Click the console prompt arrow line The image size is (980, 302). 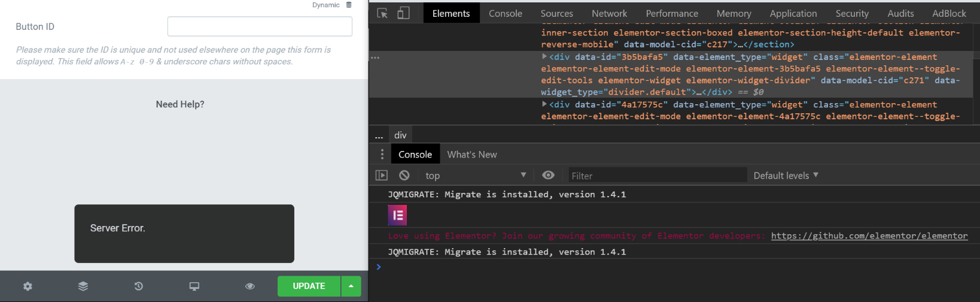[x=674, y=267]
